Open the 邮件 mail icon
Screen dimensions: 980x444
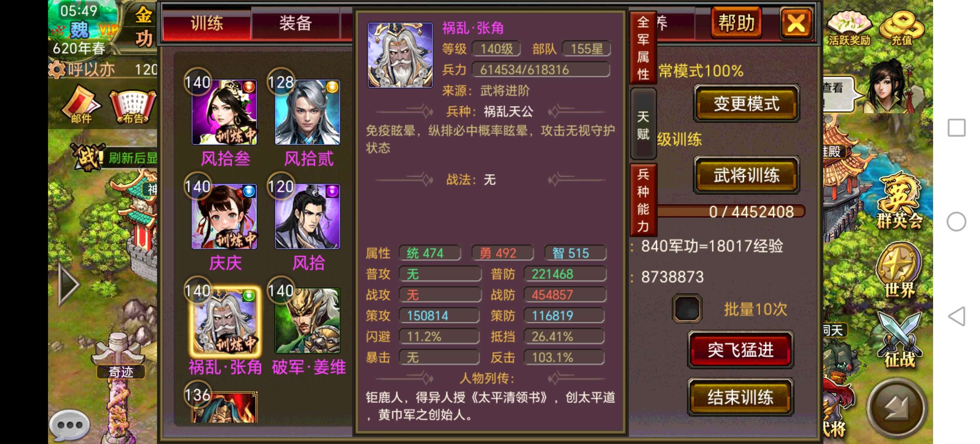(x=81, y=105)
